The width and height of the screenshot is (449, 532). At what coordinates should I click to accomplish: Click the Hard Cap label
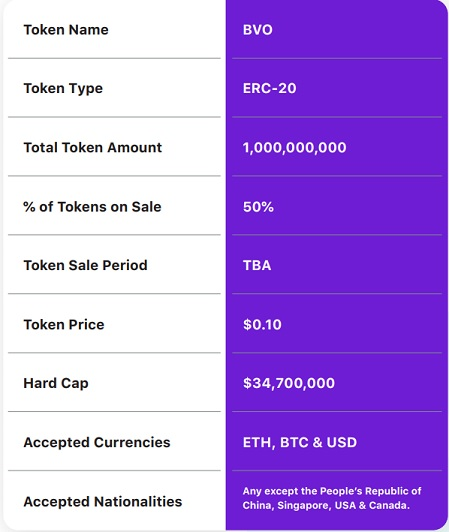coord(56,384)
